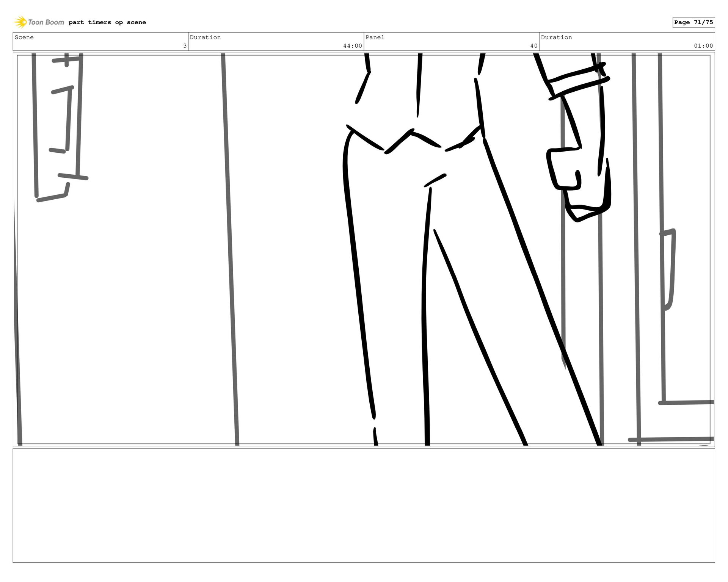Screen dimensions: 728x582
Task: Click the empty notes box below the panel
Action: (364, 505)
